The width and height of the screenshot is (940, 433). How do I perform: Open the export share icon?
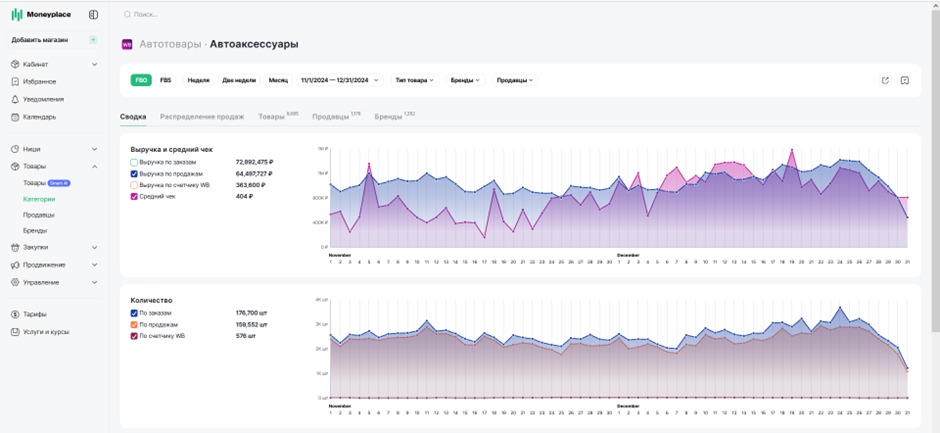(x=885, y=80)
